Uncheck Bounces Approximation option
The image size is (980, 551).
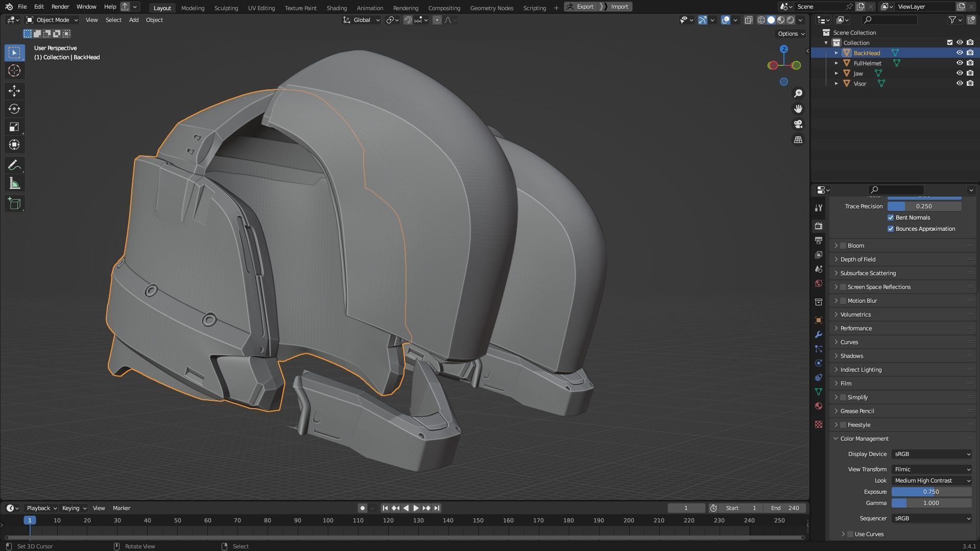click(x=891, y=229)
